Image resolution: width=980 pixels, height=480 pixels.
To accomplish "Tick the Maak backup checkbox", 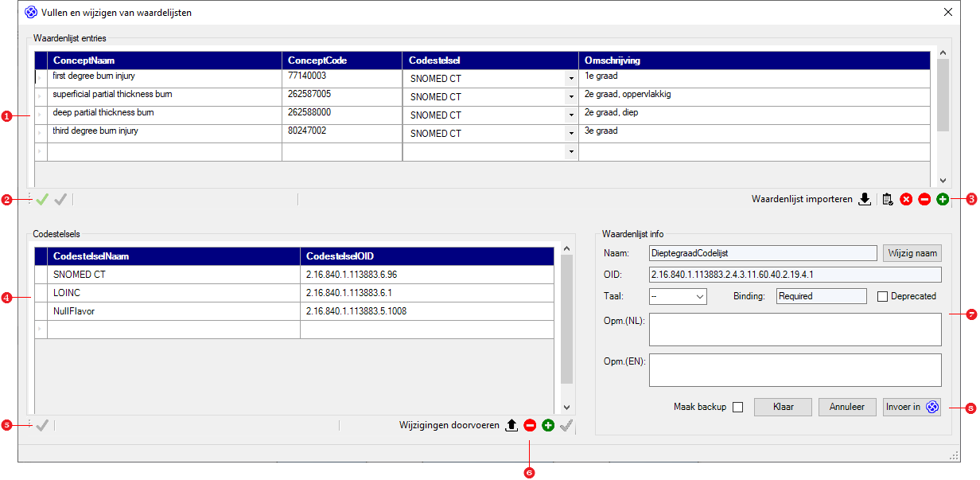I will pyautogui.click(x=737, y=407).
